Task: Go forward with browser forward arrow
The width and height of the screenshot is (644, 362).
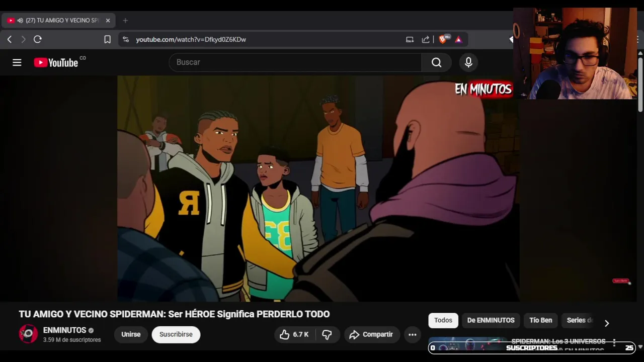Action: coord(23,39)
